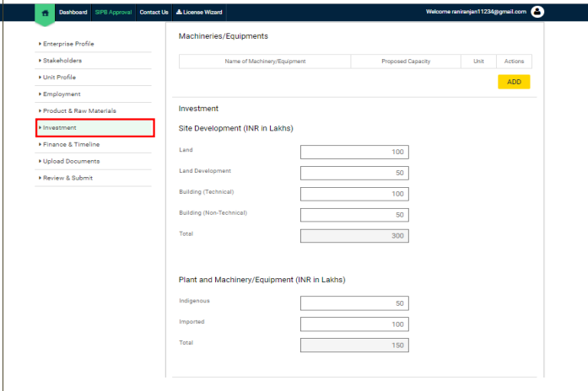Image resolution: width=588 pixels, height=391 pixels.
Task: Select the highlighted Investment sidebar item
Action: coord(94,127)
